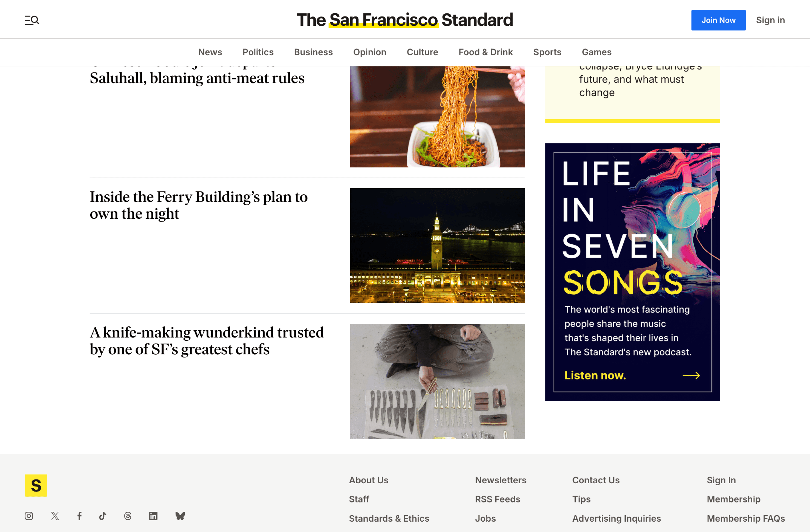Viewport: 810px width, 532px height.
Task: Open the knife-making wunderkind thumbnail image
Action: [437, 381]
